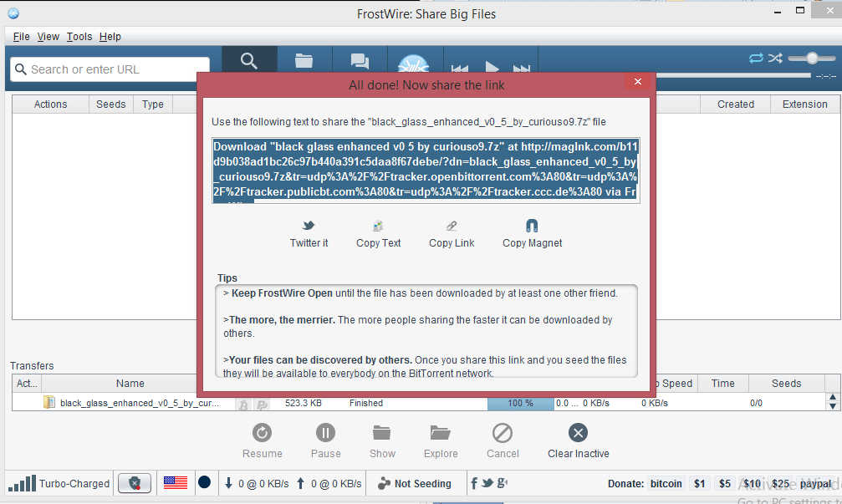Click the FrostWire logo in the toolbar
This screenshot has width=842, height=504.
[x=414, y=64]
